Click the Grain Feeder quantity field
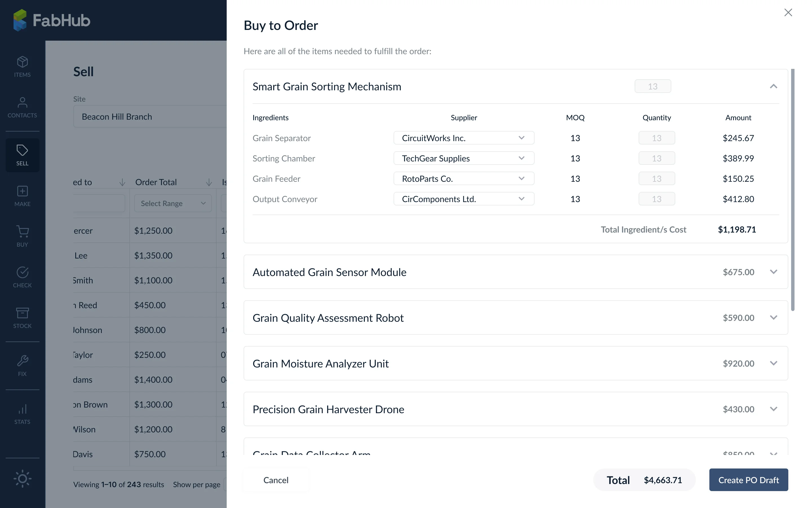Image resolution: width=812 pixels, height=508 pixels. click(657, 178)
